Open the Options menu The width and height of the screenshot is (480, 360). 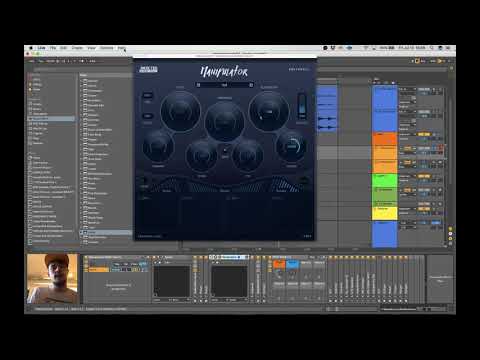click(x=107, y=48)
